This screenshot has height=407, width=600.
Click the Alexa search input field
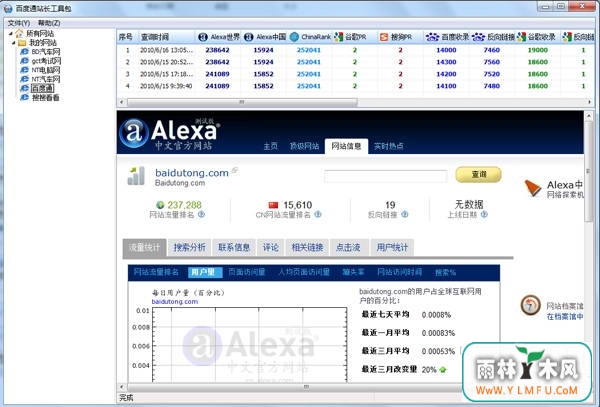click(385, 176)
